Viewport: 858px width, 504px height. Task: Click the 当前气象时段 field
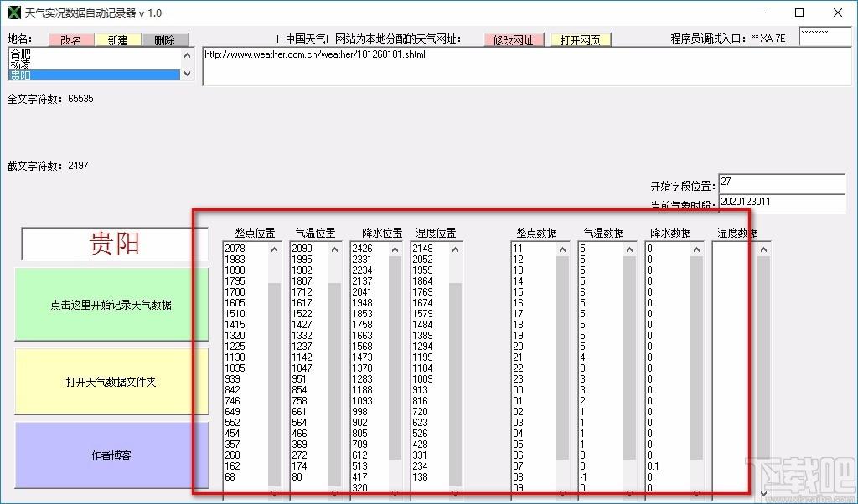782,203
